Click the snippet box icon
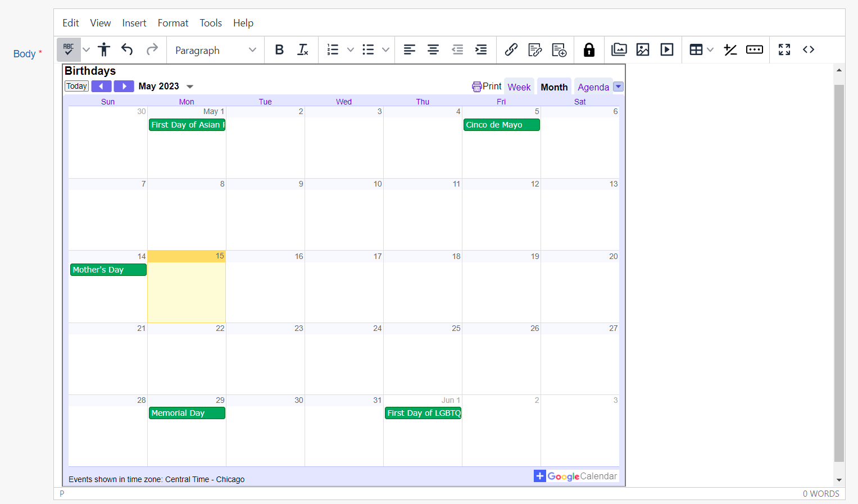This screenshot has width=858, height=504. tap(755, 49)
